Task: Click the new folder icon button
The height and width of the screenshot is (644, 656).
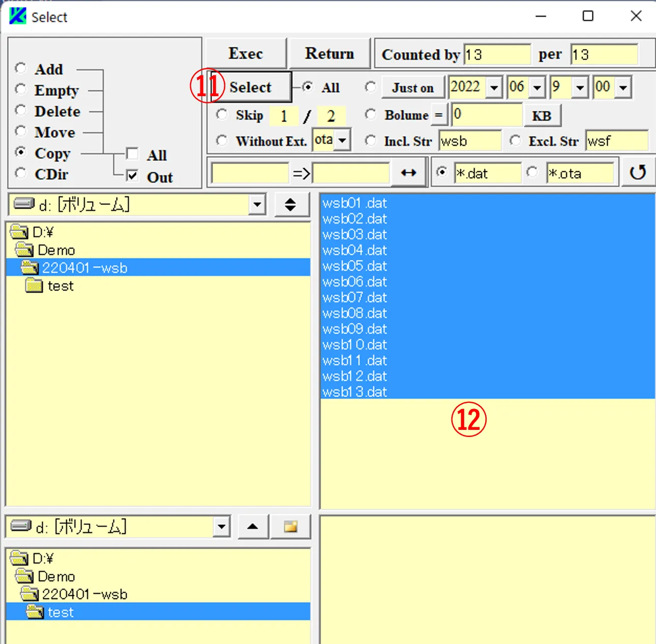Action: coord(290,526)
